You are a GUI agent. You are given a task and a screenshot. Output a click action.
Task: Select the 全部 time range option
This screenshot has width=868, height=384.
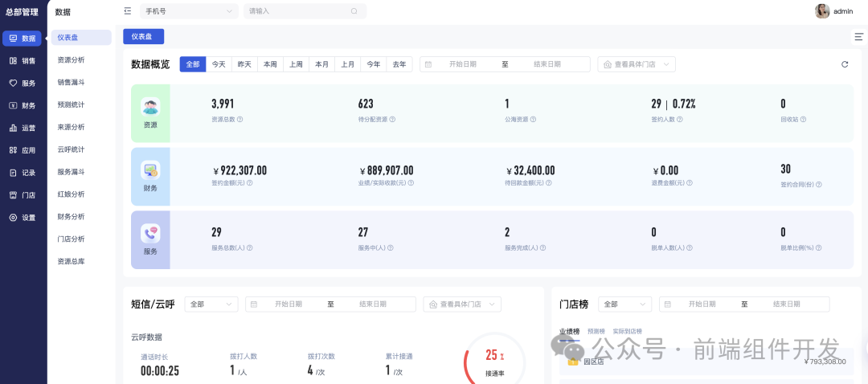(x=193, y=64)
